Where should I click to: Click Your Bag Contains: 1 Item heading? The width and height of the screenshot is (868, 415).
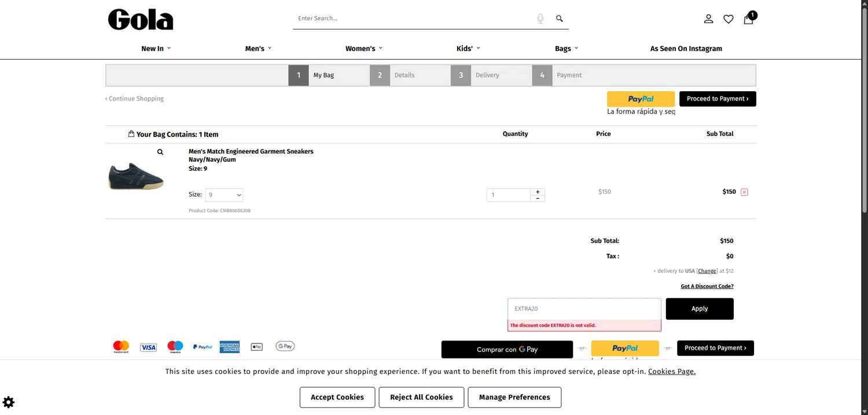point(174,134)
